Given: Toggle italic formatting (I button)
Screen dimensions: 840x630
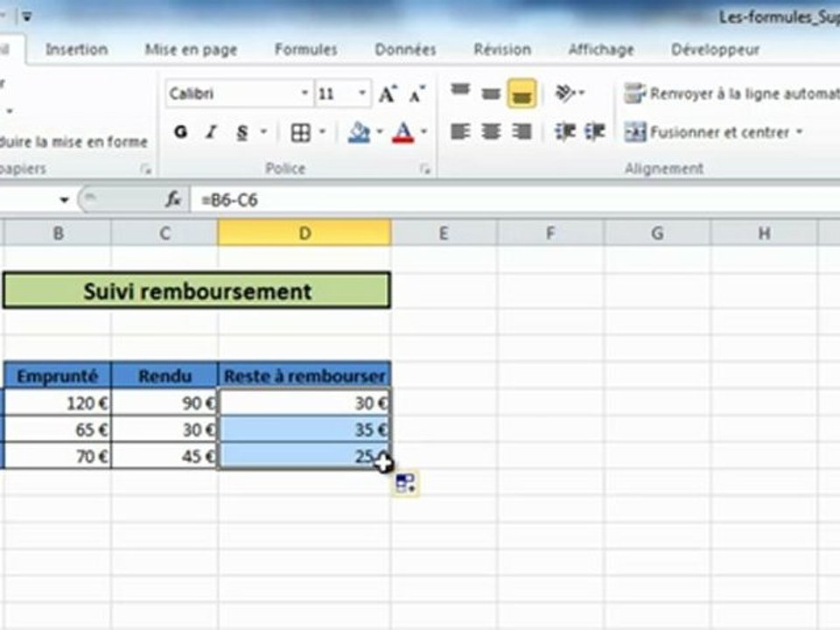Looking at the screenshot, I should (211, 132).
